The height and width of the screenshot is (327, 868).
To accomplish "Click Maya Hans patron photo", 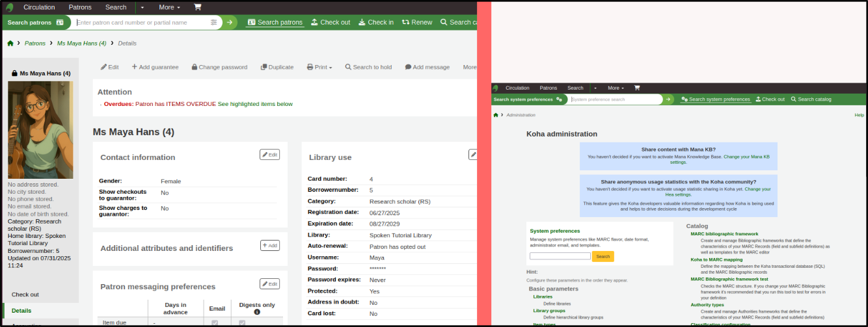I will pos(40,130).
